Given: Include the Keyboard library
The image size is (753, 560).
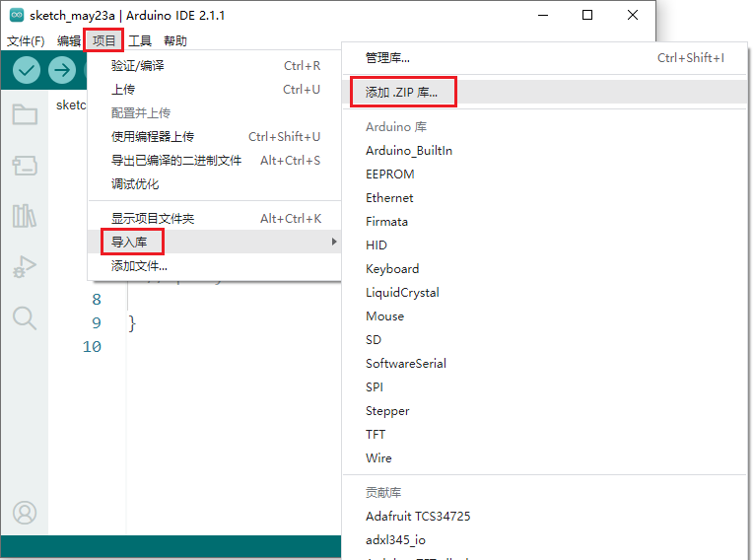Looking at the screenshot, I should [545, 269].
